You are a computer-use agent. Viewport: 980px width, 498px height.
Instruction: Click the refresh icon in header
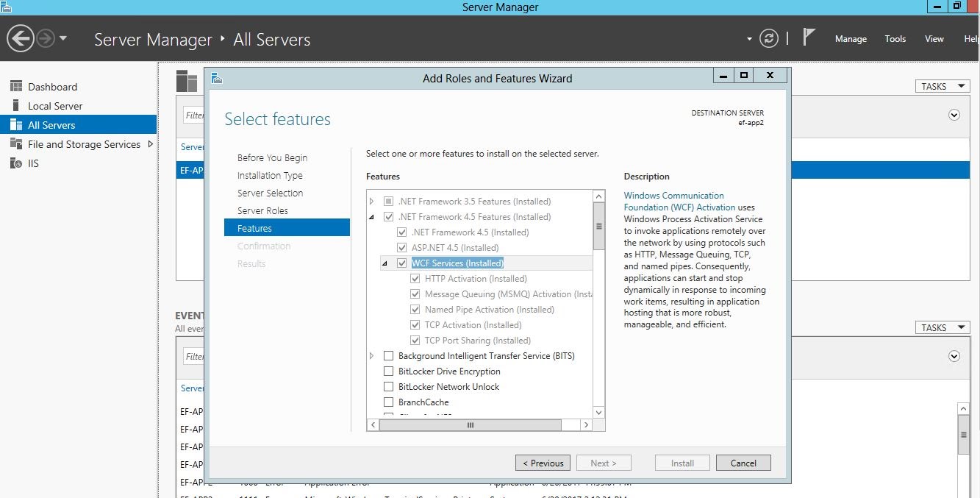point(769,39)
